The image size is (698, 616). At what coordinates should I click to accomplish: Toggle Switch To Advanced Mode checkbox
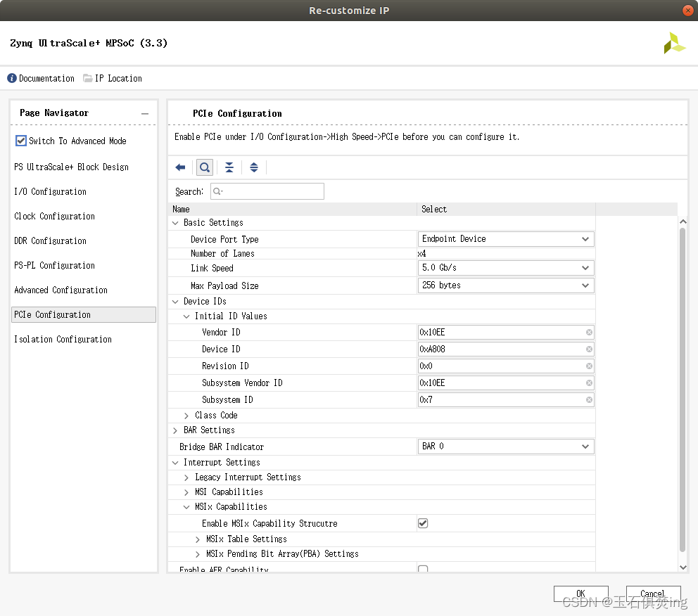[21, 141]
